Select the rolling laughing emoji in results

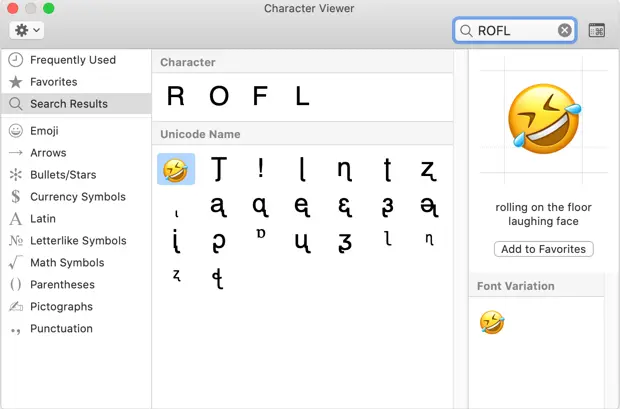pos(176,170)
